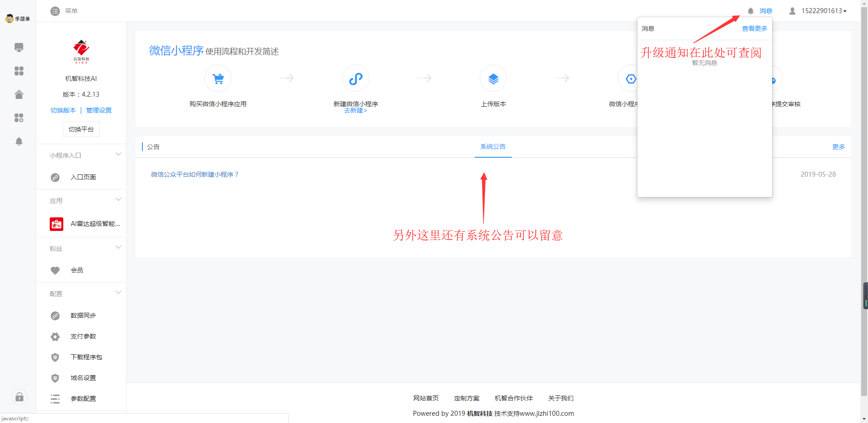The image size is (868, 423).
Task: Click the payment parameters gear icon
Action: pos(55,337)
